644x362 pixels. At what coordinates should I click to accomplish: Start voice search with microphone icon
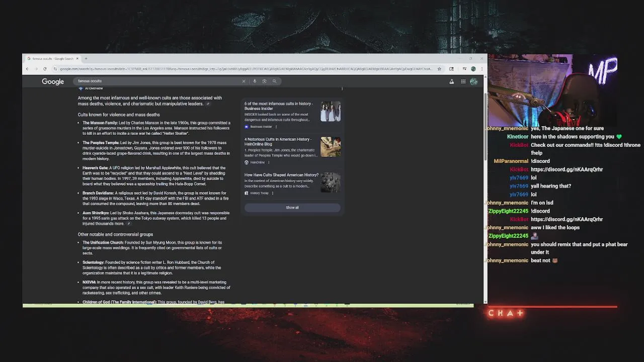coord(255,81)
